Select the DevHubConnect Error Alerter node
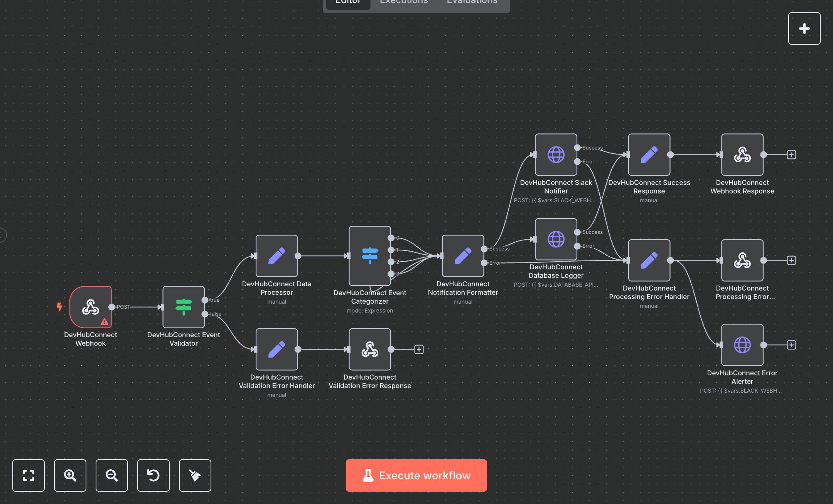Screen dimensions: 833x504 pyautogui.click(x=742, y=344)
